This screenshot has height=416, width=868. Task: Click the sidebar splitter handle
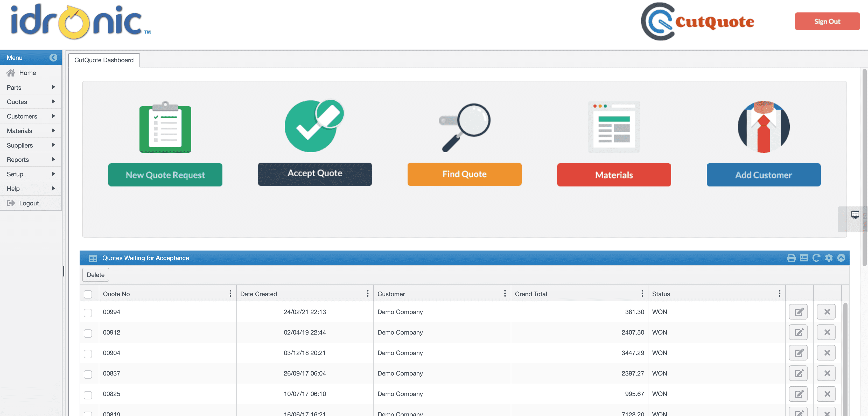coord(63,271)
